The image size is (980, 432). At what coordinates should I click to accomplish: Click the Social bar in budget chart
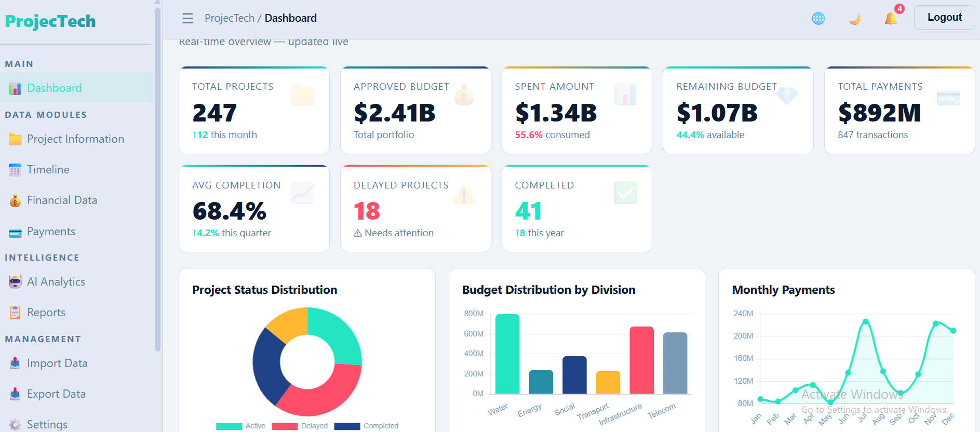pos(574,375)
